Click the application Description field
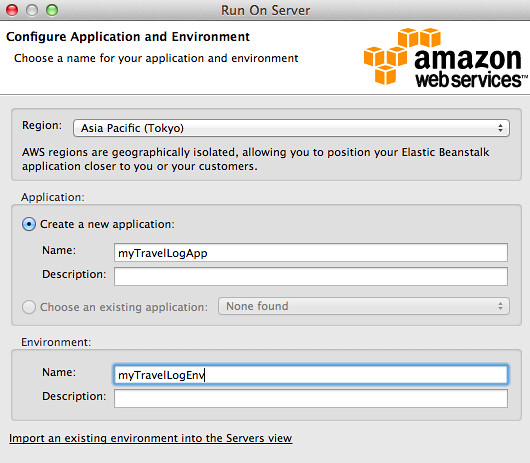Viewport: 530px width, 463px height. [311, 276]
